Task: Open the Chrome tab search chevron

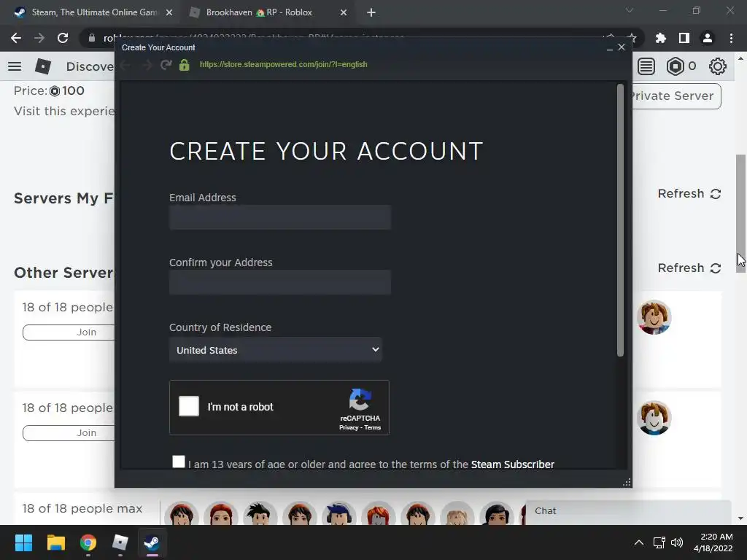Action: coord(630,10)
